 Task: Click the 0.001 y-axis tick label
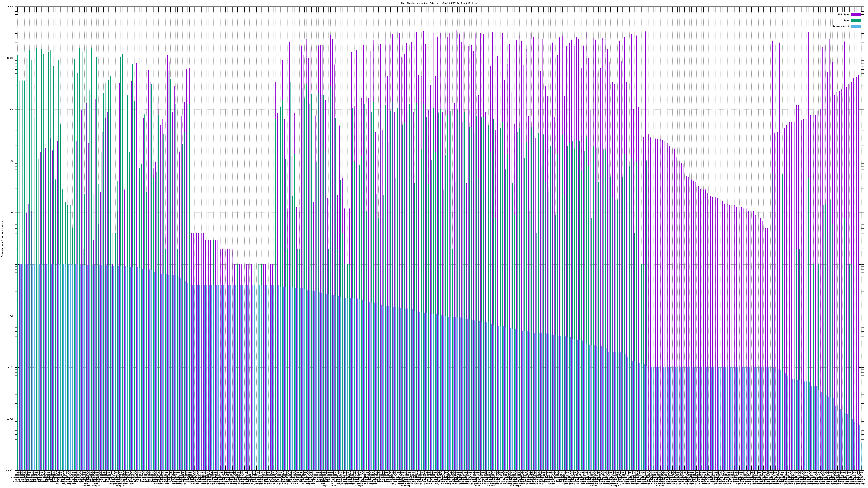pos(11,419)
